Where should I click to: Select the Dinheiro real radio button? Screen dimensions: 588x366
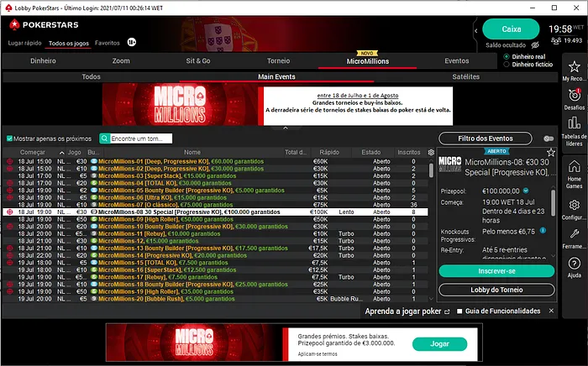pyautogui.click(x=507, y=56)
